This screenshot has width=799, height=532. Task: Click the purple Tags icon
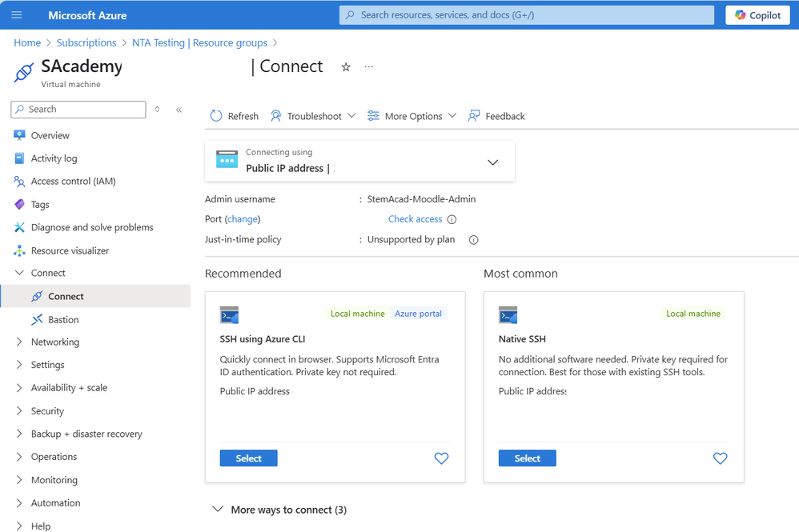point(19,204)
